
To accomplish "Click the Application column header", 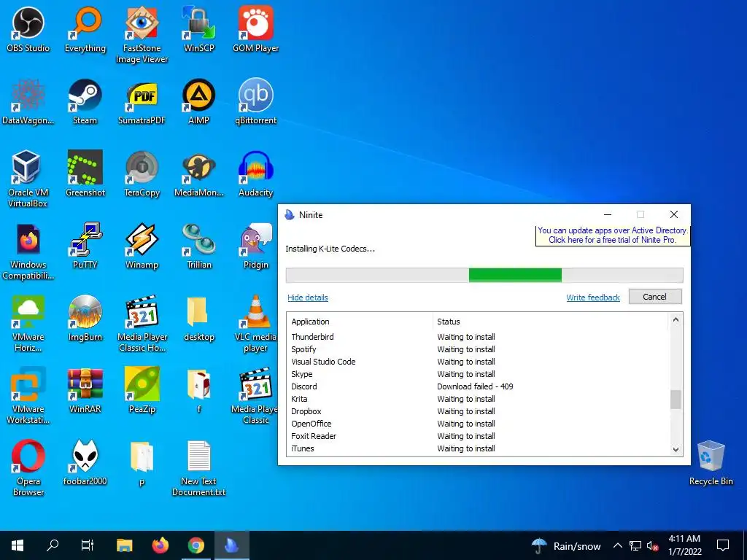I will [x=360, y=322].
